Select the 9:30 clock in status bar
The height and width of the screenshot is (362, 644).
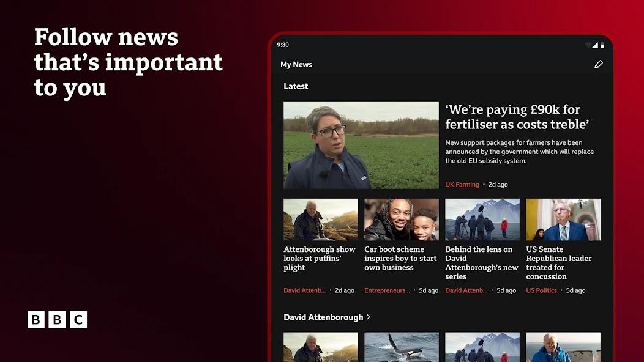pos(283,45)
